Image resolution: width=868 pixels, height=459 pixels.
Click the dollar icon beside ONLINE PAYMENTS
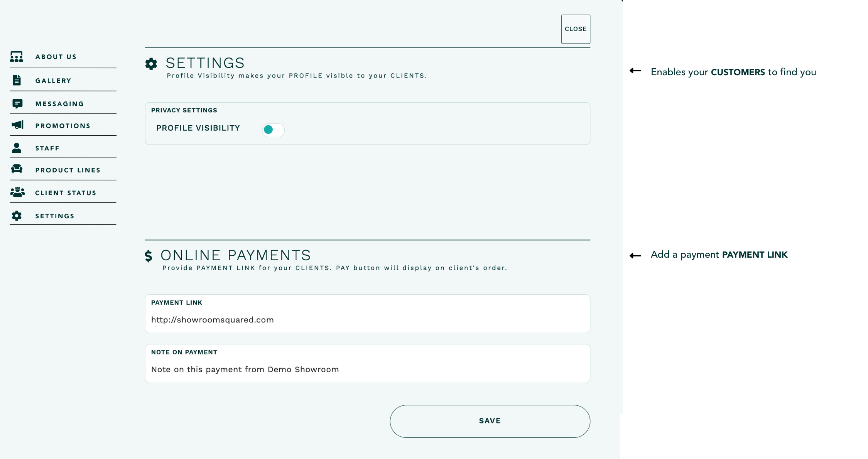point(149,255)
